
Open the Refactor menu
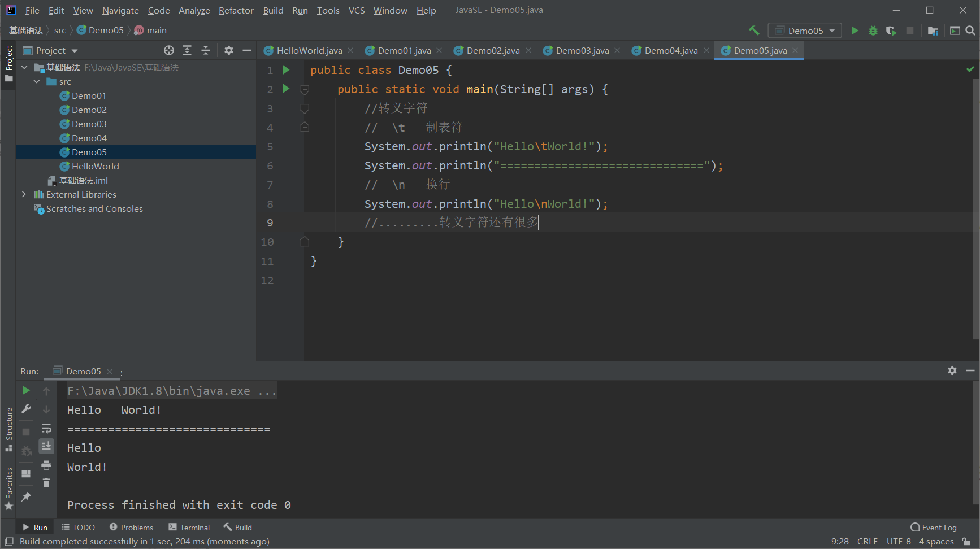click(236, 10)
